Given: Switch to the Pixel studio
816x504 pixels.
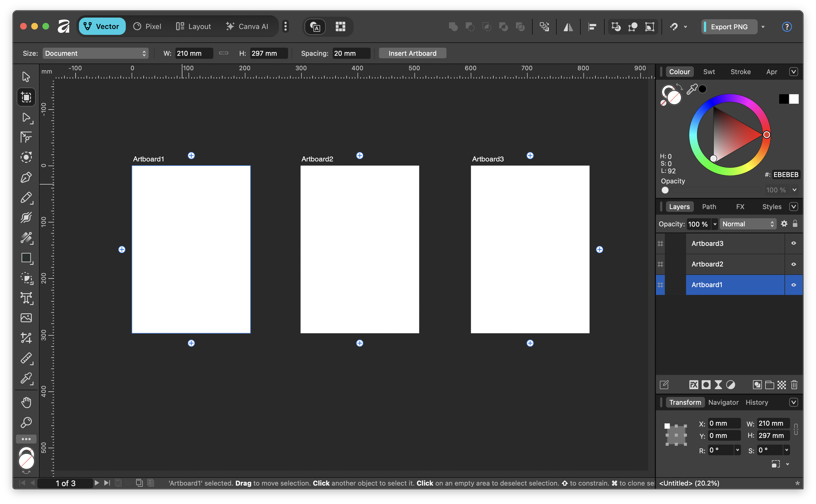Looking at the screenshot, I should 147,26.
